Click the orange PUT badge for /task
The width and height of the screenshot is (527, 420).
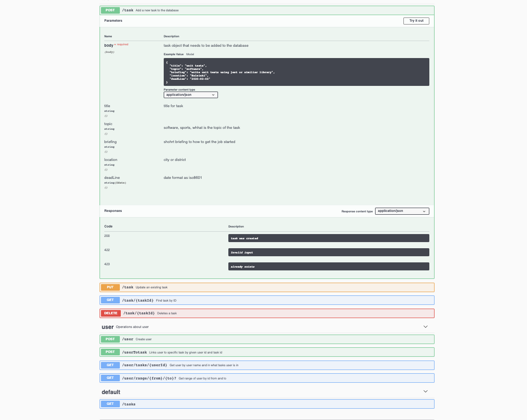click(x=110, y=287)
